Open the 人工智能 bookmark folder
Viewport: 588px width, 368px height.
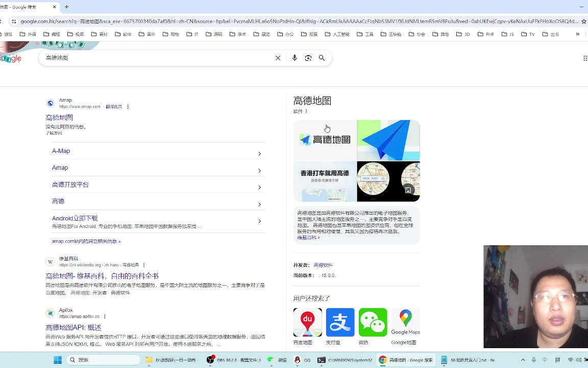click(337, 34)
